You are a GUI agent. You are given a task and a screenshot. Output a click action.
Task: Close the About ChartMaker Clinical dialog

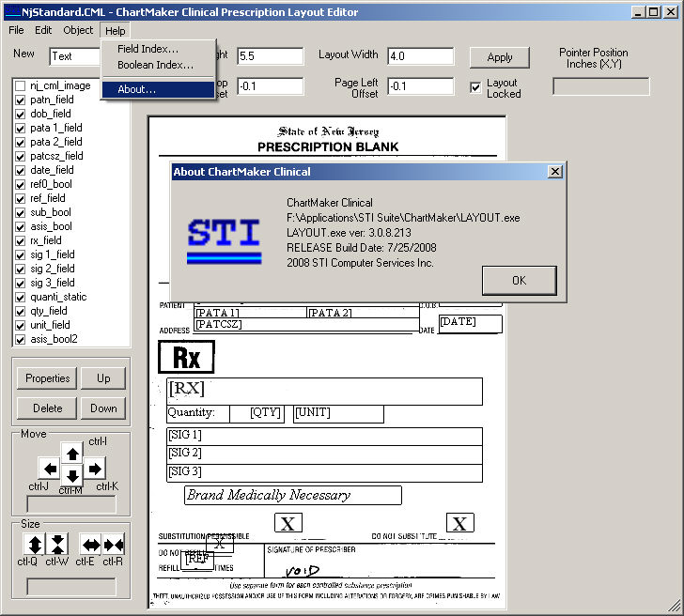coord(555,172)
